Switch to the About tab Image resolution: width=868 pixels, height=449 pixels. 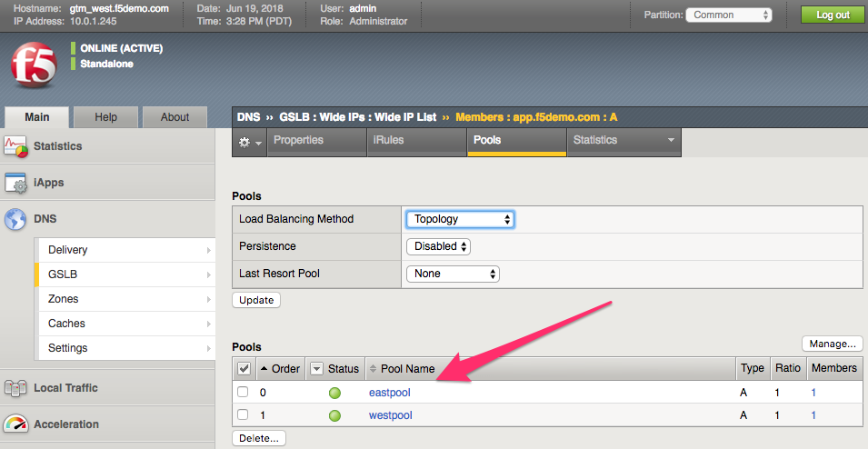point(175,117)
